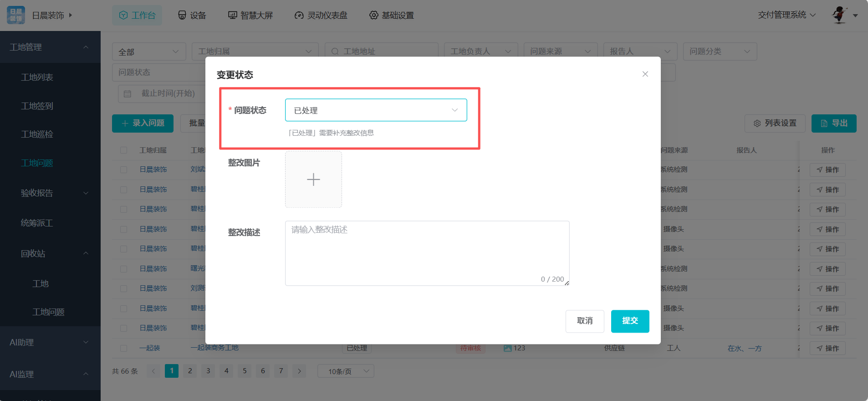Open the 10条/页 page size dropdown
This screenshot has width=868, height=401.
click(x=346, y=371)
